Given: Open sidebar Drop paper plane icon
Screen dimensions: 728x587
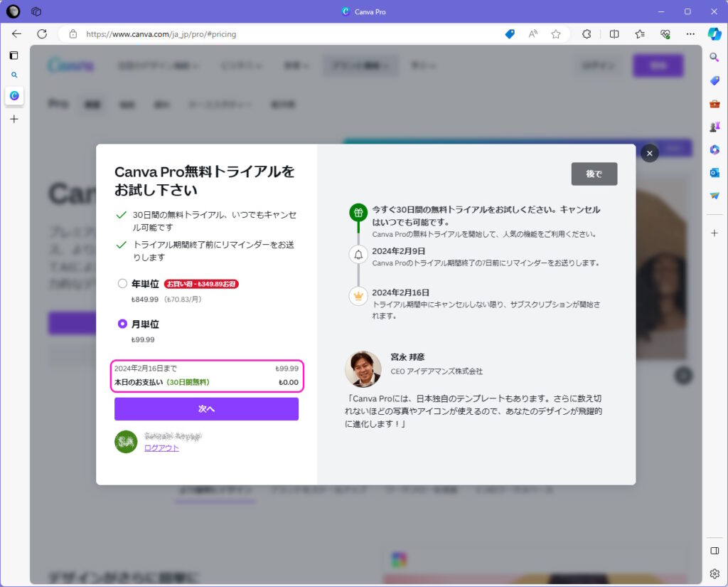Looking at the screenshot, I should click(x=714, y=196).
